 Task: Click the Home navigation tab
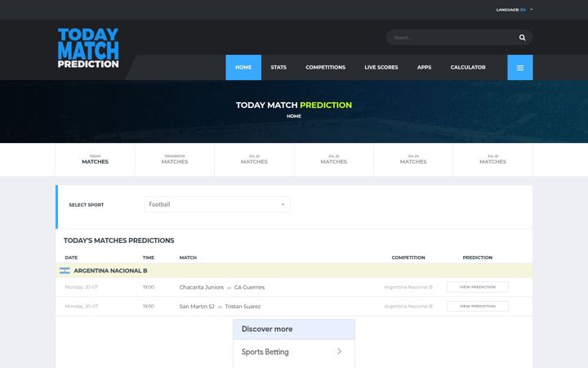coord(243,68)
